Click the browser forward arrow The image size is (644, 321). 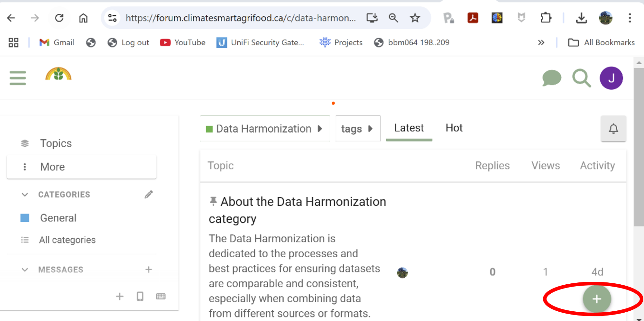(x=35, y=18)
